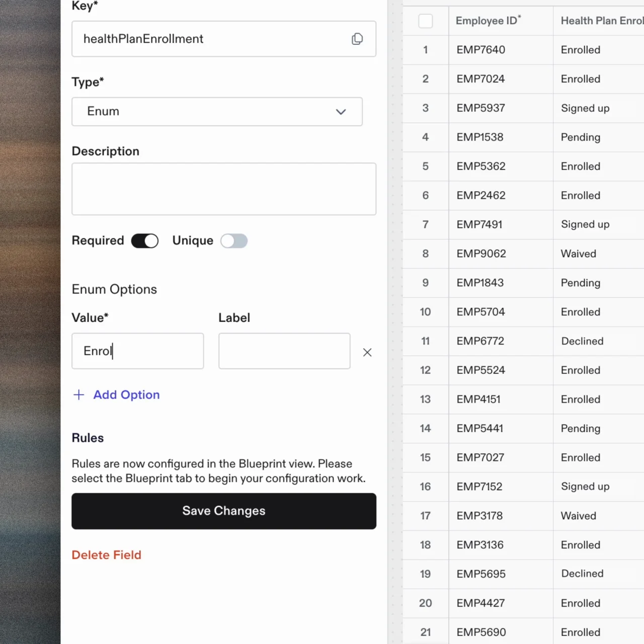
Task: Open the Type Enum dropdown
Action: coord(216,112)
